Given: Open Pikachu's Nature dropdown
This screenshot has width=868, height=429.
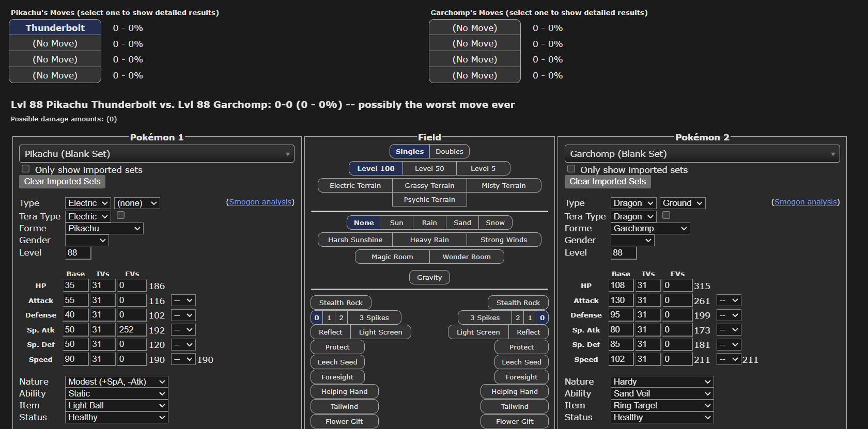Looking at the screenshot, I should coord(116,382).
